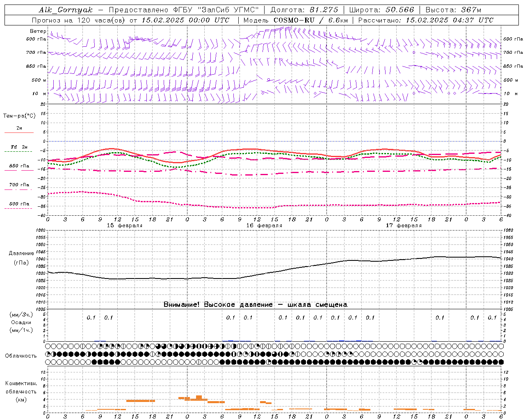Click the Тем-ра(°C) axis title
The width and height of the screenshot is (525, 420).
click(19, 116)
